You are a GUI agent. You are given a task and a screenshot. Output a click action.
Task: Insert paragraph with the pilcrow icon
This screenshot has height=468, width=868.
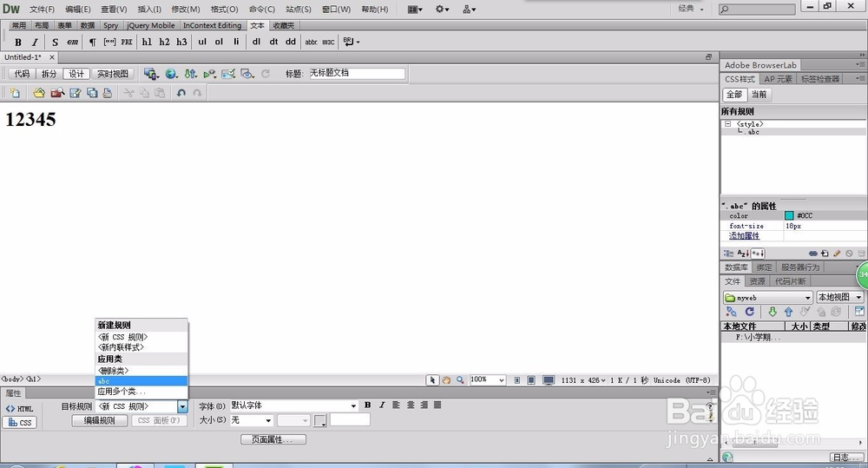click(x=93, y=42)
